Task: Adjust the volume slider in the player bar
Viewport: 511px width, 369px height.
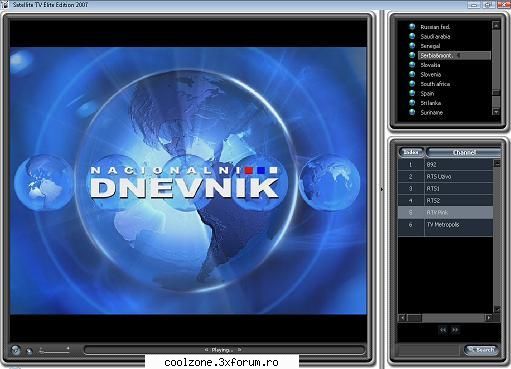Action: tap(55, 350)
